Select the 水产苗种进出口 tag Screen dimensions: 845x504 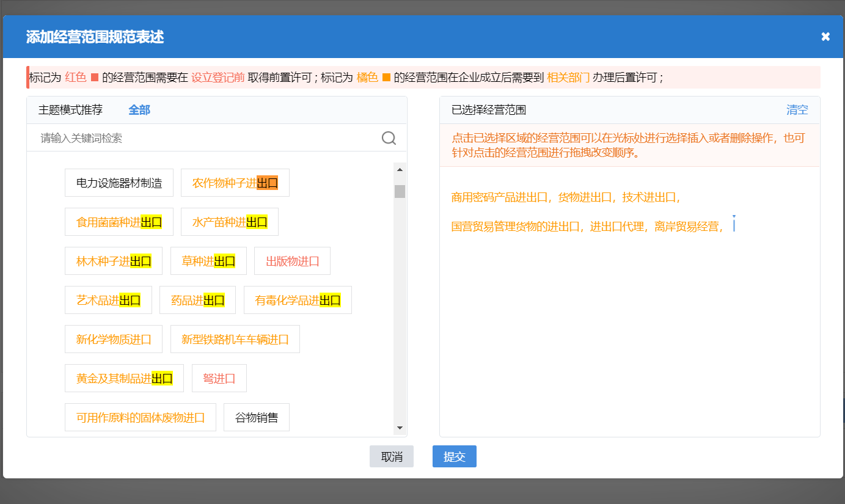point(229,222)
